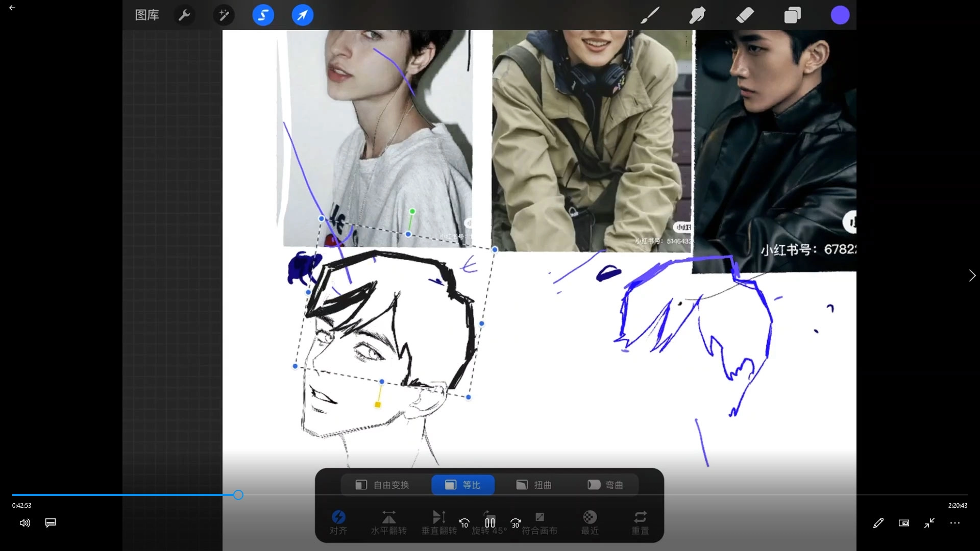Skip forward 30 seconds
980x551 pixels.
[516, 523]
